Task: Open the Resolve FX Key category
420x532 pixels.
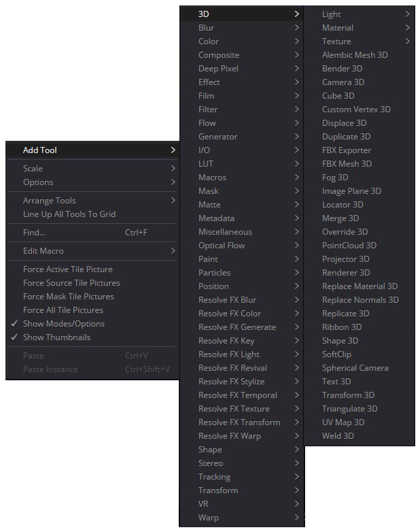Action: [242, 341]
